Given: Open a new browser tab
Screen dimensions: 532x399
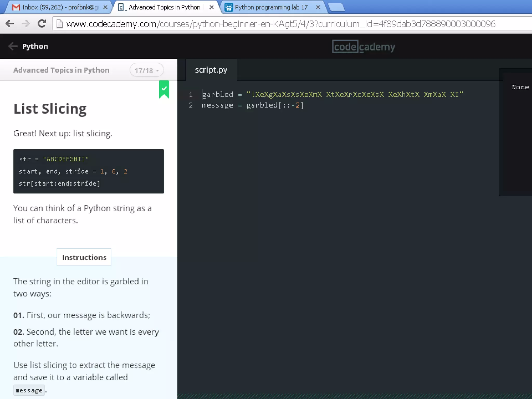Looking at the screenshot, I should [337, 8].
